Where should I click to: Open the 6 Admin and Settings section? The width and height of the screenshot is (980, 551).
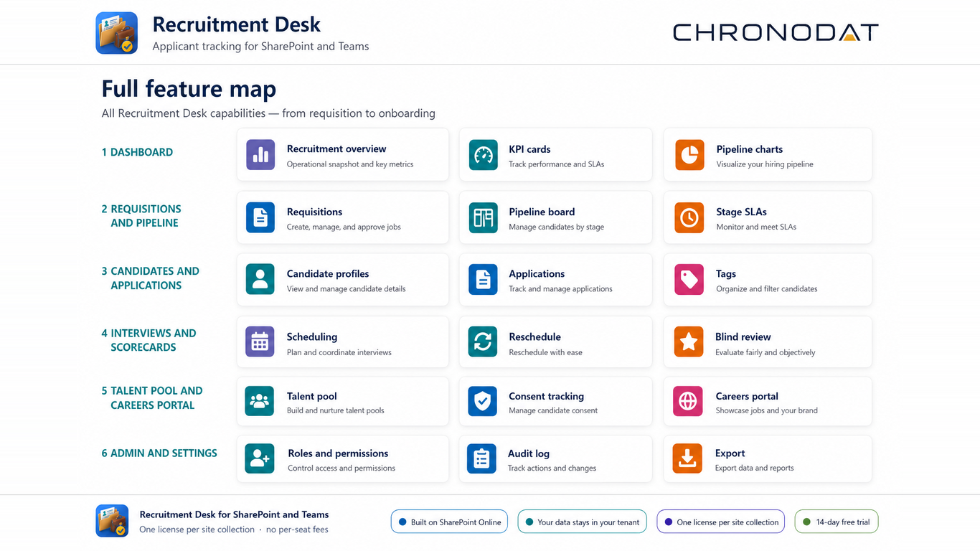coord(159,453)
